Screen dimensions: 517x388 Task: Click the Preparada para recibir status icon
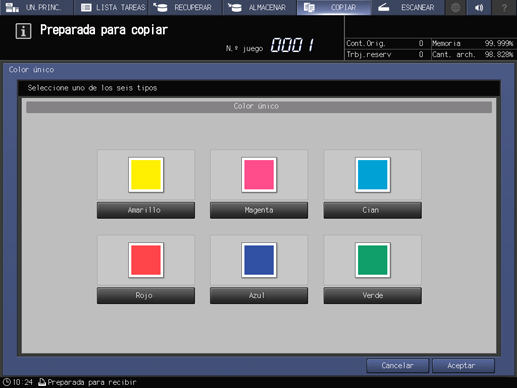42,382
